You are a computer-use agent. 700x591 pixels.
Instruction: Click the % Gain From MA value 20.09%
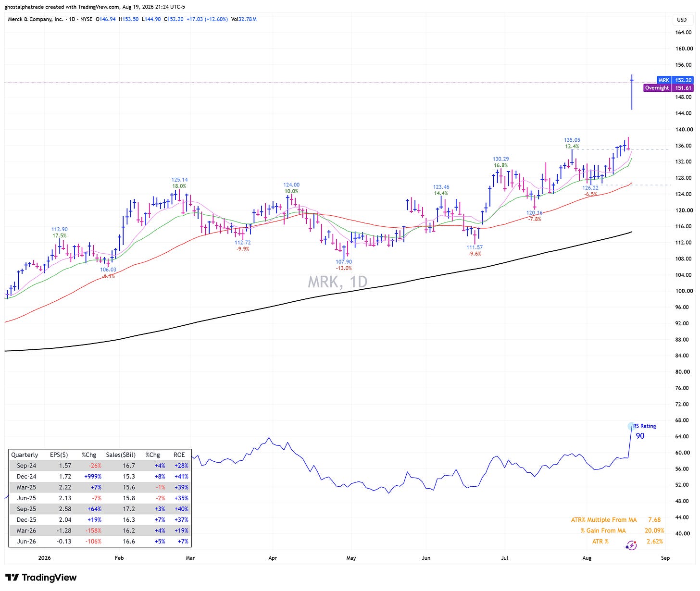click(654, 530)
